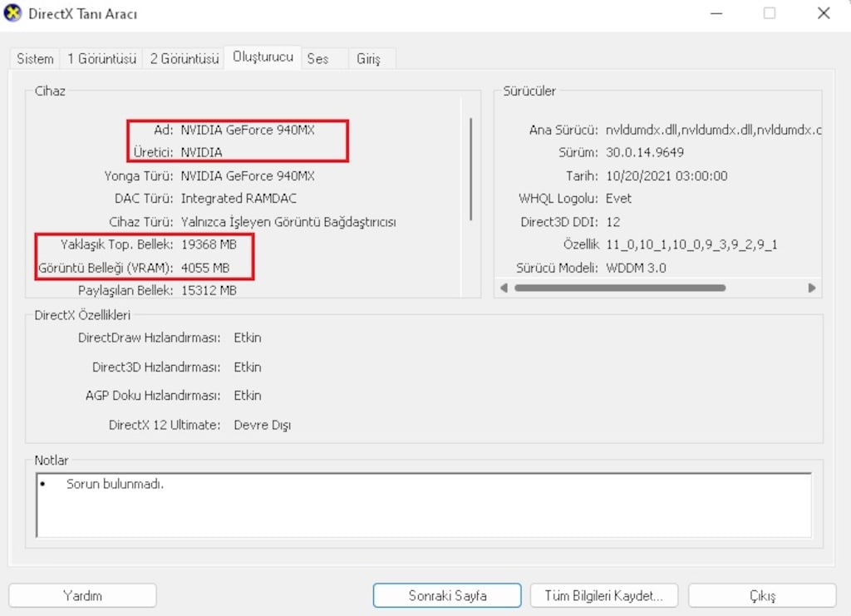Click the Sürücüler horizontal scrollbar thumb
The image size is (851, 616).
(620, 288)
